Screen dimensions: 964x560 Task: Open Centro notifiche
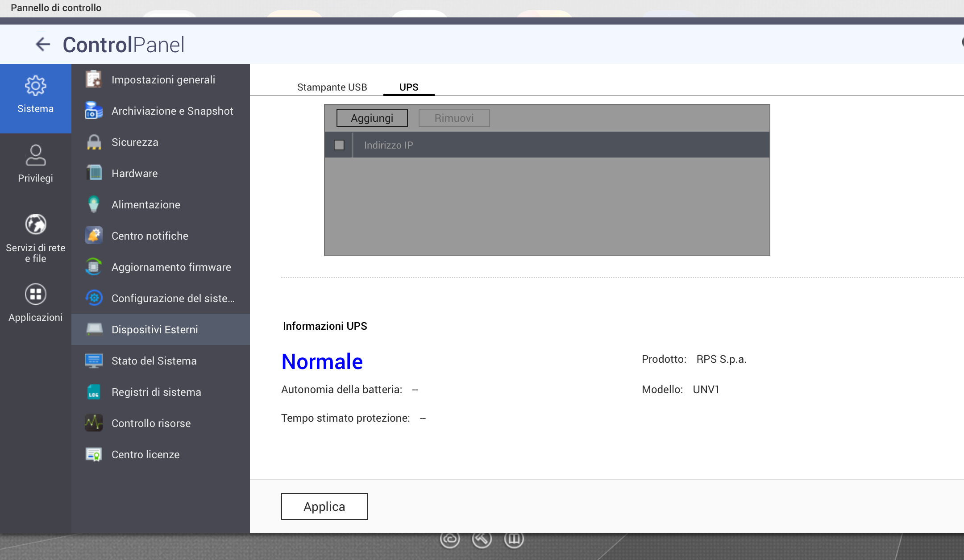(x=150, y=236)
